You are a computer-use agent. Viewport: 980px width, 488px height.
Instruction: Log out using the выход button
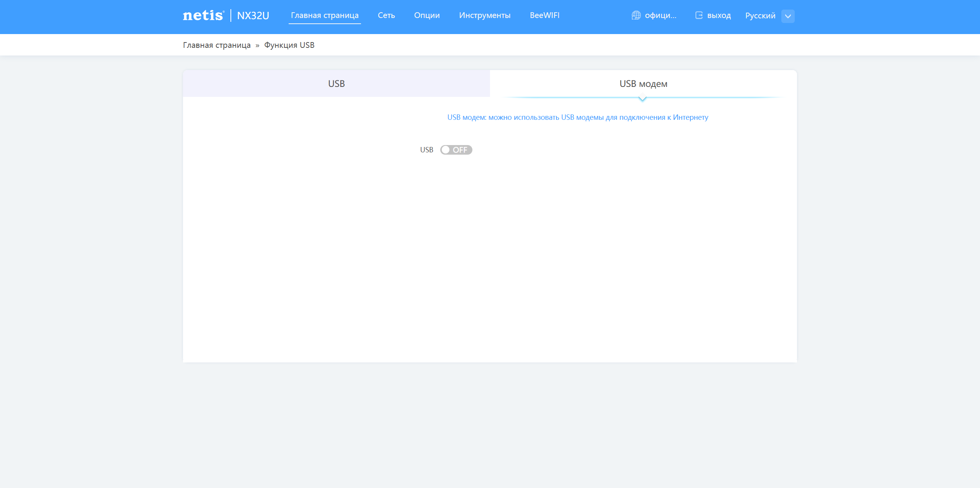click(x=719, y=16)
